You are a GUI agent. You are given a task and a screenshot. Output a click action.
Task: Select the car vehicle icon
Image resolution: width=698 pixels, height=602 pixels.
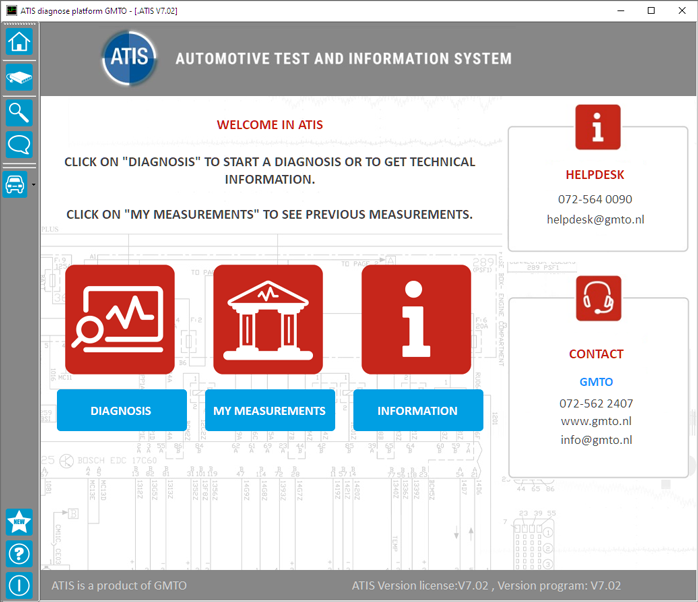[x=15, y=184]
